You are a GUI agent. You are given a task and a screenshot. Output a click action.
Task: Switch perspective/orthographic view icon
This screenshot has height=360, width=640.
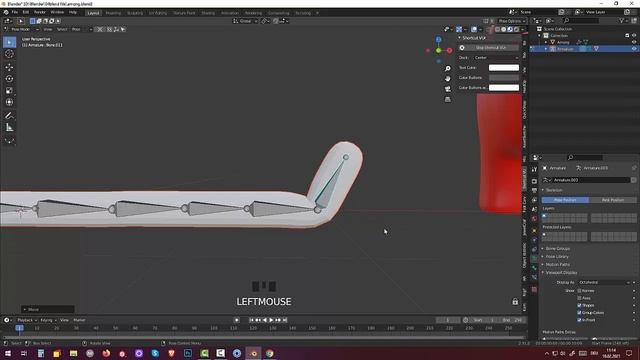click(448, 99)
